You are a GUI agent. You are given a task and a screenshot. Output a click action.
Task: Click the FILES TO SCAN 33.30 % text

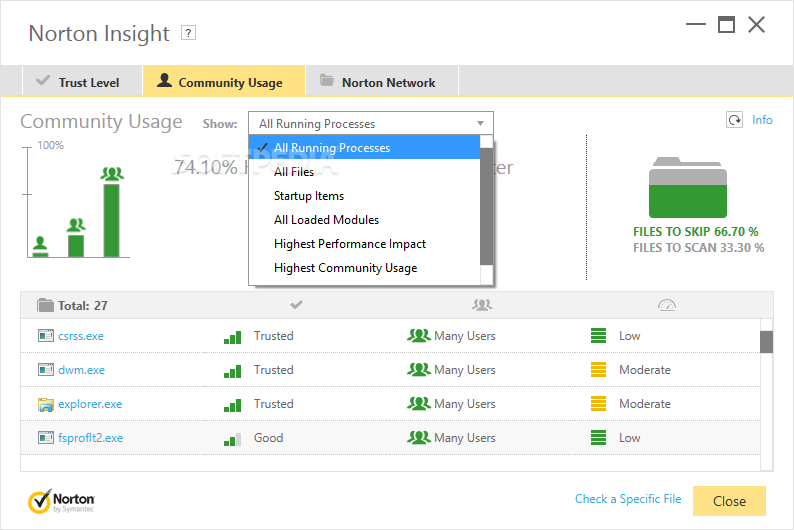pyautogui.click(x=698, y=248)
